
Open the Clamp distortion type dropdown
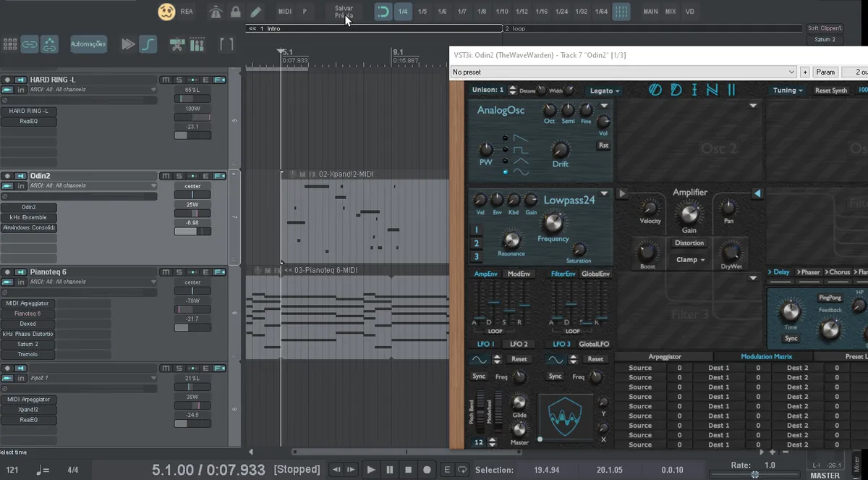691,260
